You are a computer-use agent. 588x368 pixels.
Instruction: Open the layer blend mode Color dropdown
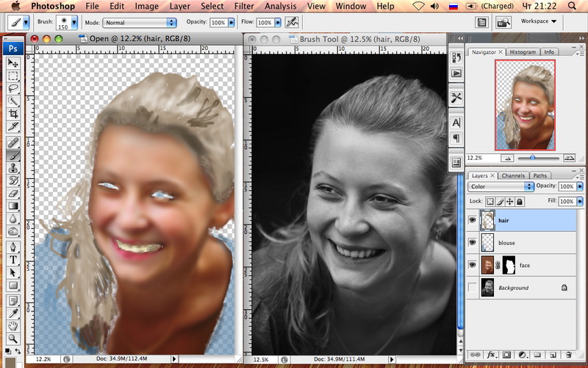point(501,187)
